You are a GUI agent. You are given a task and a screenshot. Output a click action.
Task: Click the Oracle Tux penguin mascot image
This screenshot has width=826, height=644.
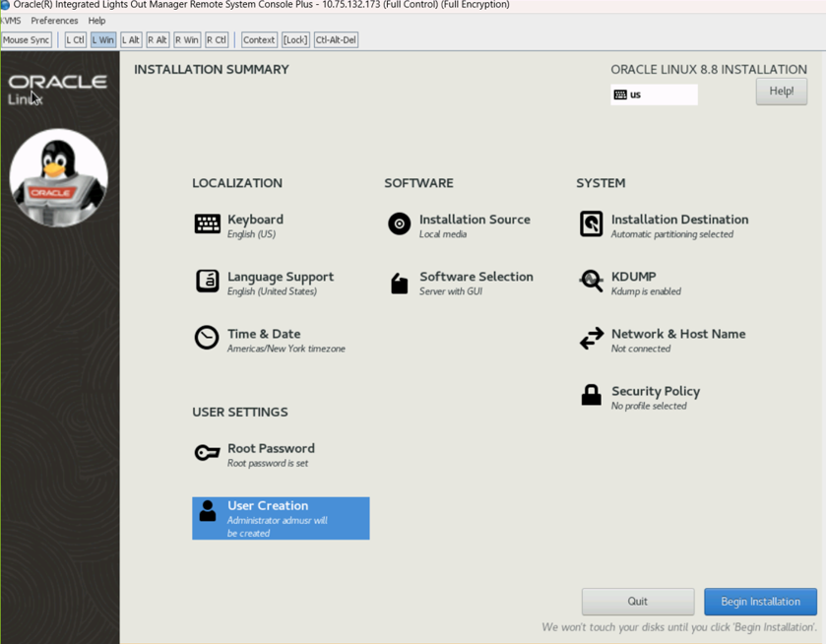click(58, 178)
